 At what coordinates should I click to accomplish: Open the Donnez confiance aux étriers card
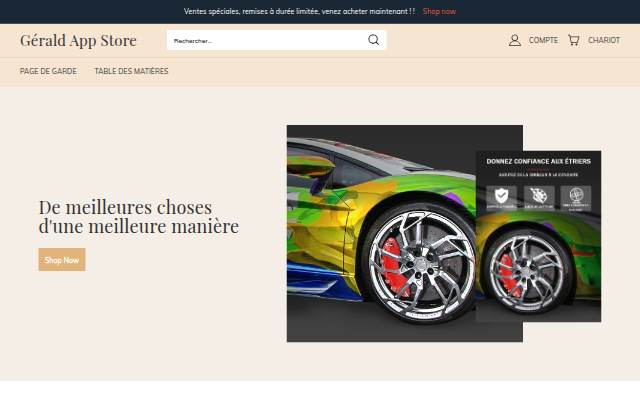tap(538, 236)
